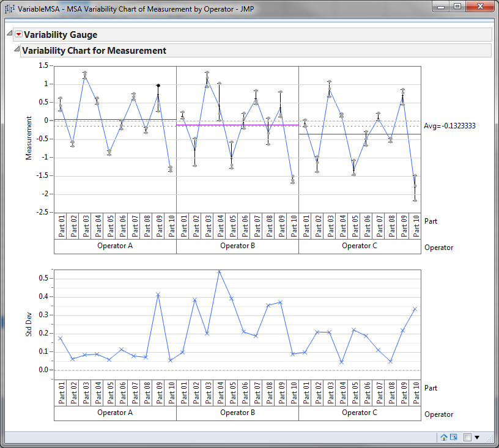This screenshot has width=499, height=448.
Task: Collapse the Variability Gauge outline triangle
Action: coord(9,34)
